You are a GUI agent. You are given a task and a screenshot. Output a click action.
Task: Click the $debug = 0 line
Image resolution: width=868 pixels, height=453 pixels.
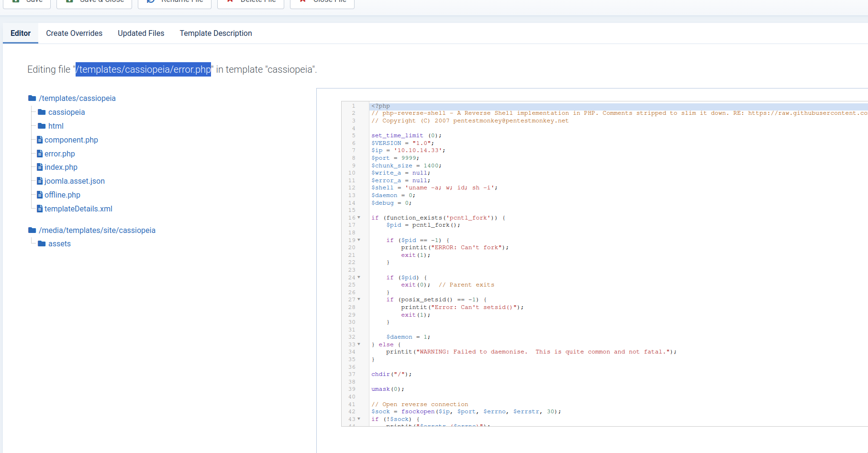click(x=391, y=203)
